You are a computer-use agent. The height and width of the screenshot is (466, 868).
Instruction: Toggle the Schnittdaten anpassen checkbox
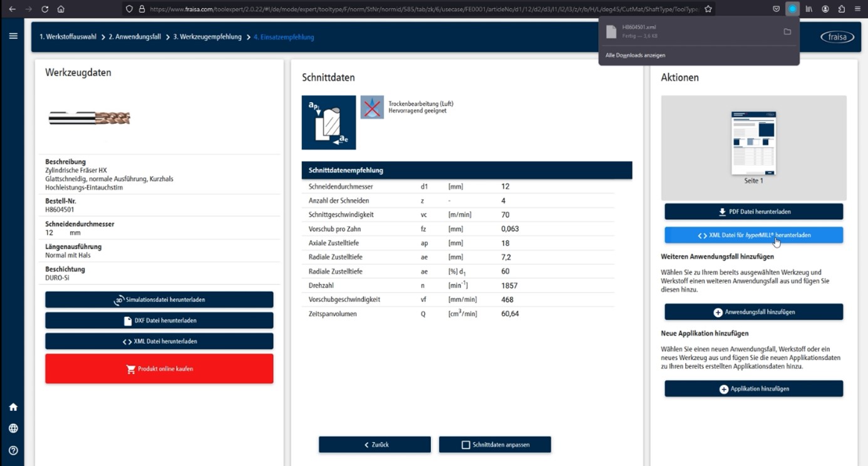coord(465,445)
